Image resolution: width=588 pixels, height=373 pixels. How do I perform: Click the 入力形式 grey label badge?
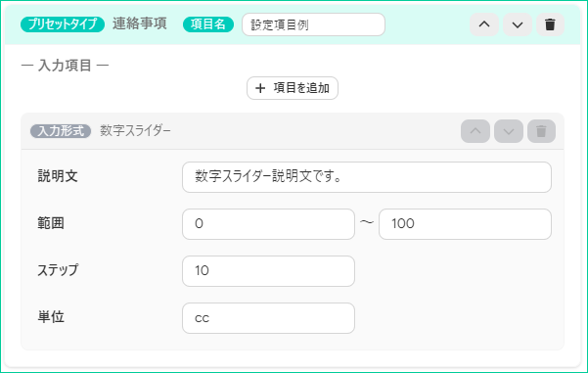(x=61, y=131)
